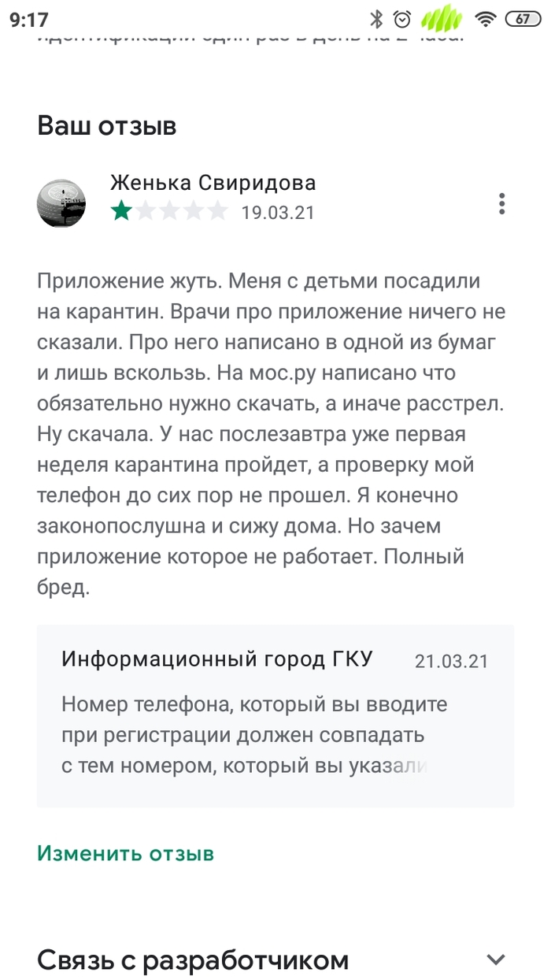Screen dimensions: 551x980
Task: Open the three-dot review options menu
Action: click(x=501, y=203)
